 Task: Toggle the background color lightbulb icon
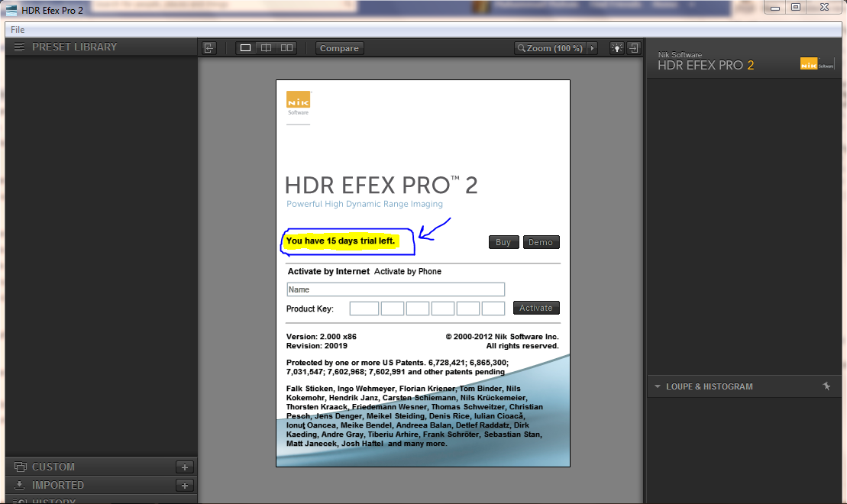(616, 48)
